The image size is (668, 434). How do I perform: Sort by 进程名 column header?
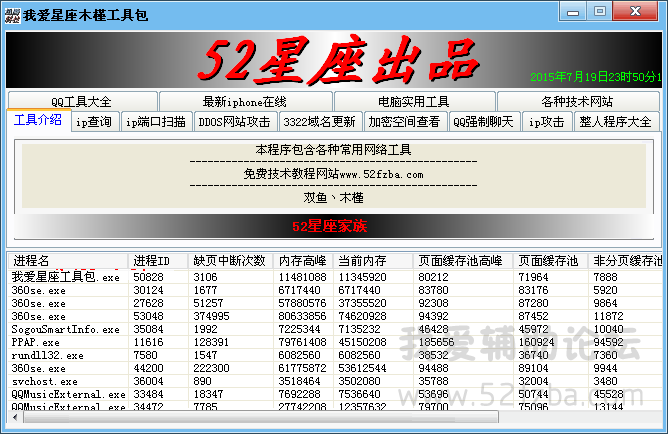pyautogui.click(x=68, y=261)
